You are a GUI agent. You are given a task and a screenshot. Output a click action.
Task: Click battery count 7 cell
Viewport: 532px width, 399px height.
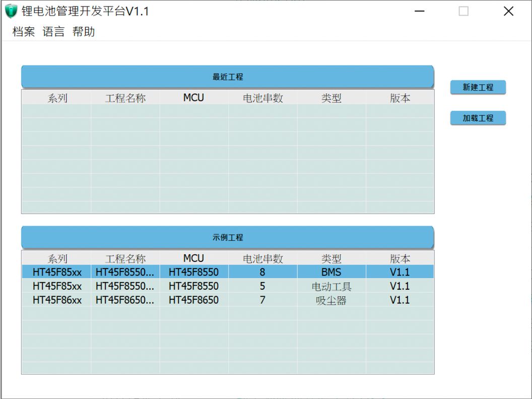pos(262,300)
